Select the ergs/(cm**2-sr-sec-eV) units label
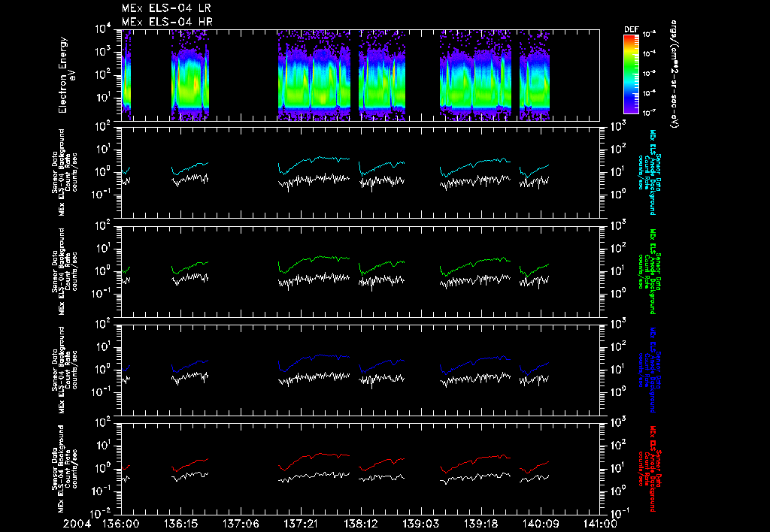Viewport: 770px width, 532px height. (675, 74)
